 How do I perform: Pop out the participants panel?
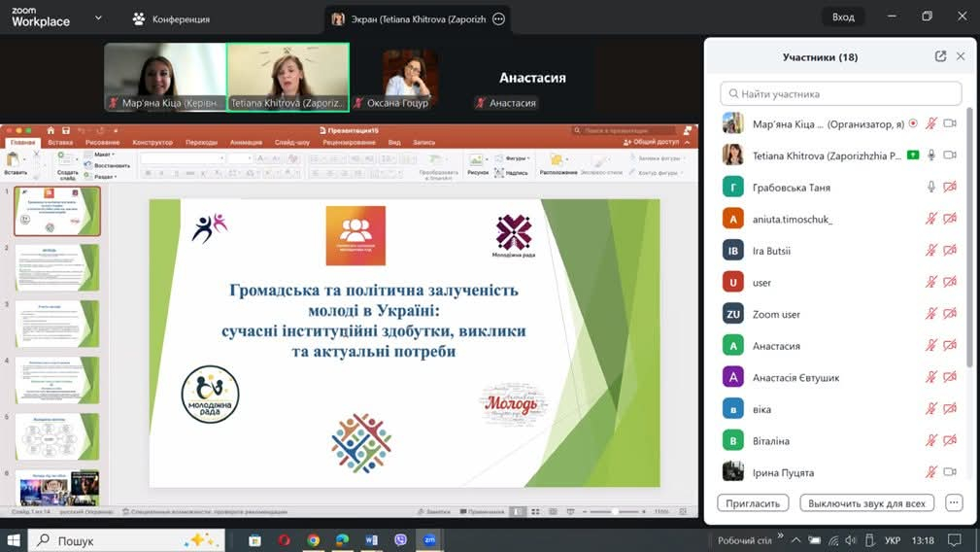(940, 56)
